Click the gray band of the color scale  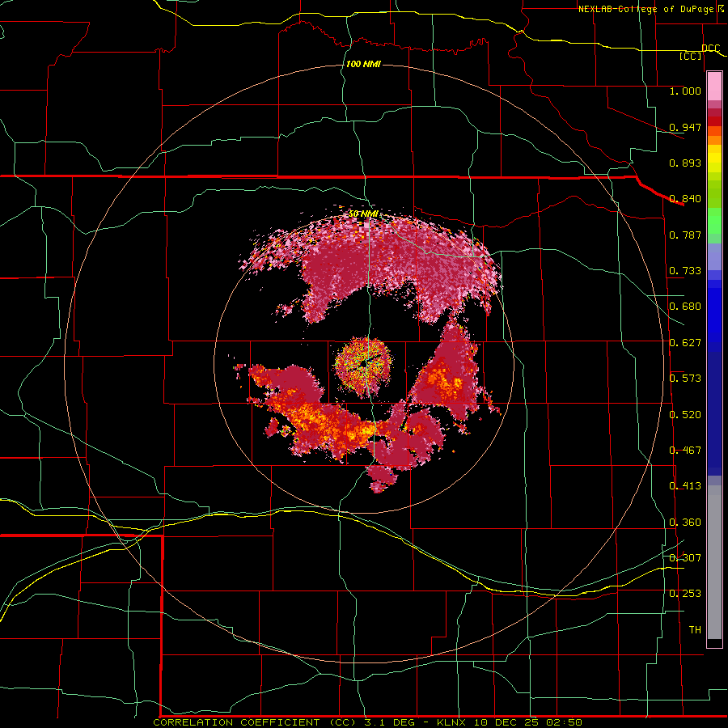click(x=714, y=562)
